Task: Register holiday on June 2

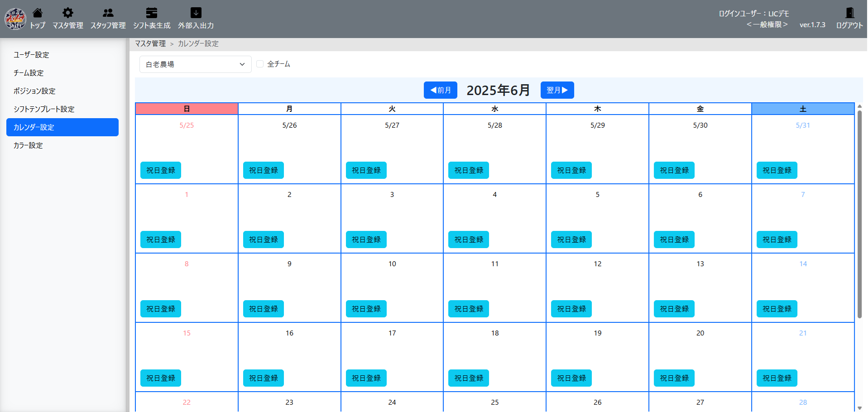Action: pos(264,240)
